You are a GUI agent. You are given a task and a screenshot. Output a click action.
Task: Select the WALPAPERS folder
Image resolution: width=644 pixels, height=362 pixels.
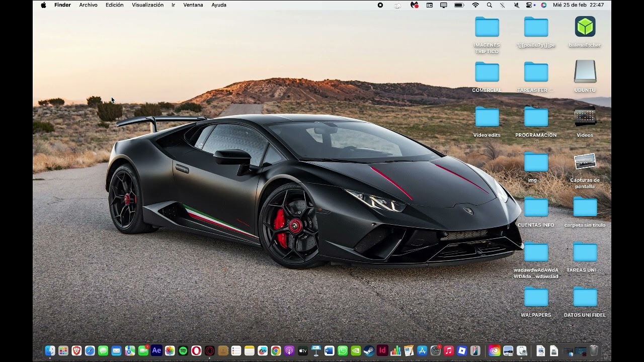536,302
